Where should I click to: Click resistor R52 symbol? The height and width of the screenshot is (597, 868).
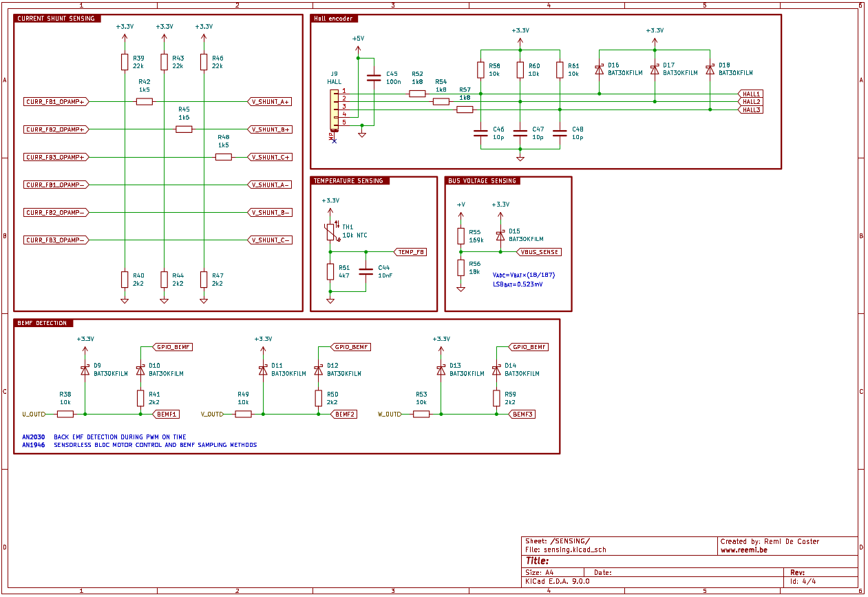[417, 94]
